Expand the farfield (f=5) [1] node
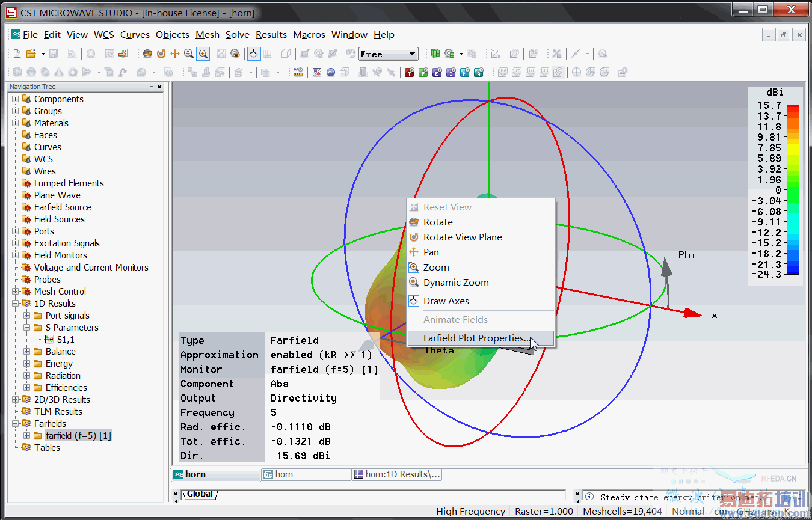812x520 pixels. coord(27,435)
